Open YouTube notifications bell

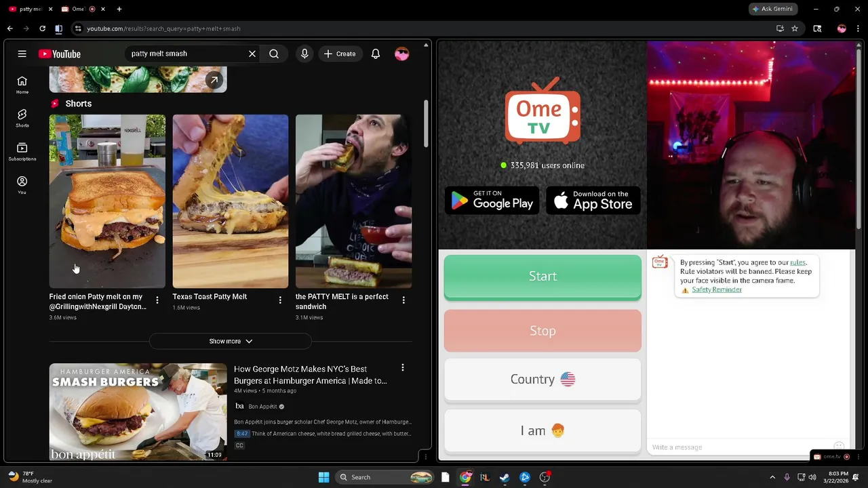[x=375, y=54]
